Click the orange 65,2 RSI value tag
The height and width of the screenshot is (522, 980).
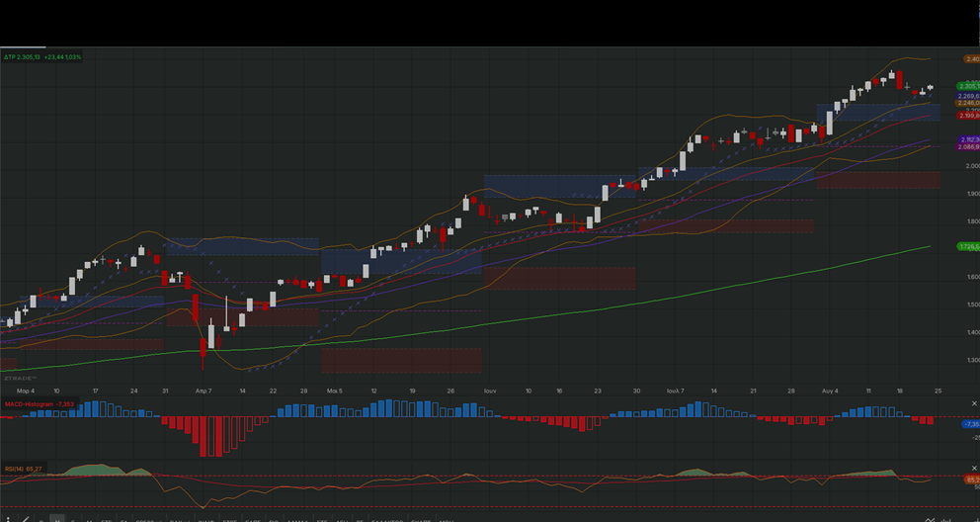972,479
